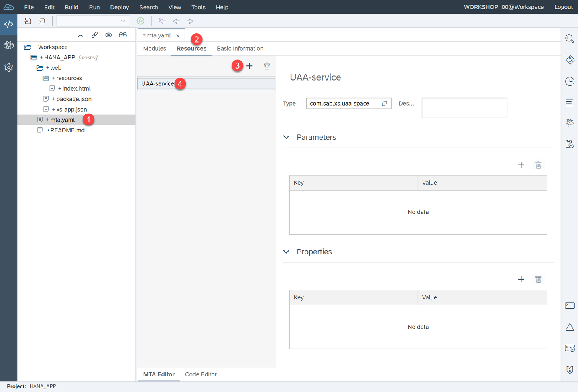Select package.json in the file tree

[74, 99]
